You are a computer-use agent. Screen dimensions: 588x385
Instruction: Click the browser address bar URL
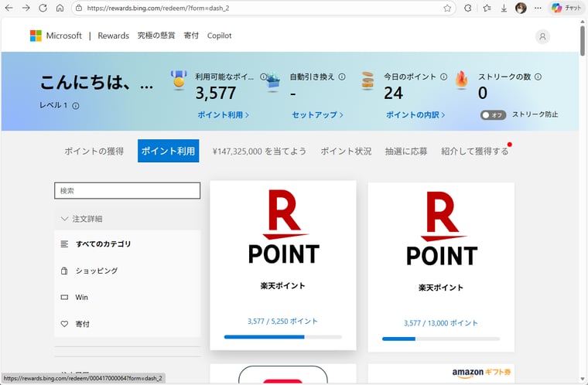(158, 8)
